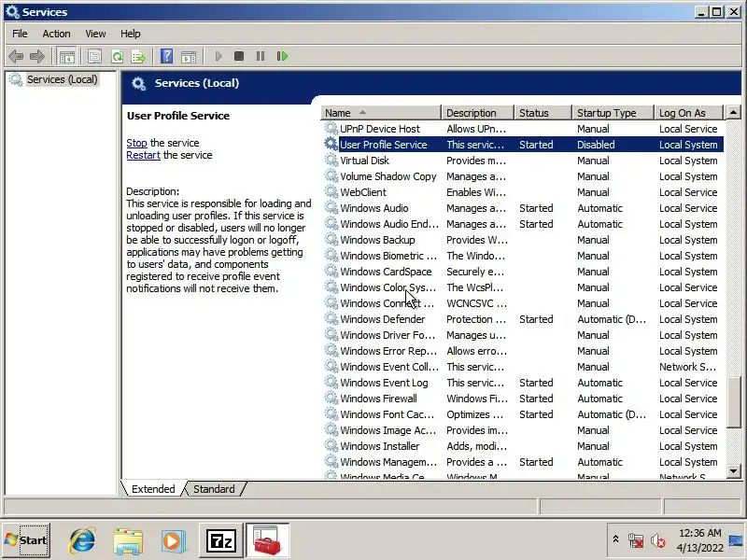Open the Help menu

click(130, 34)
